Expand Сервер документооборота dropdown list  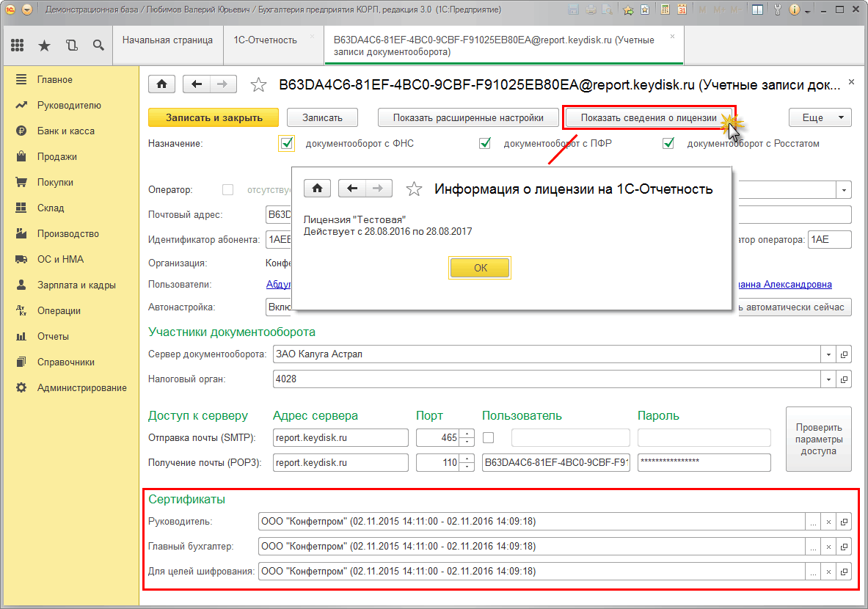[828, 354]
